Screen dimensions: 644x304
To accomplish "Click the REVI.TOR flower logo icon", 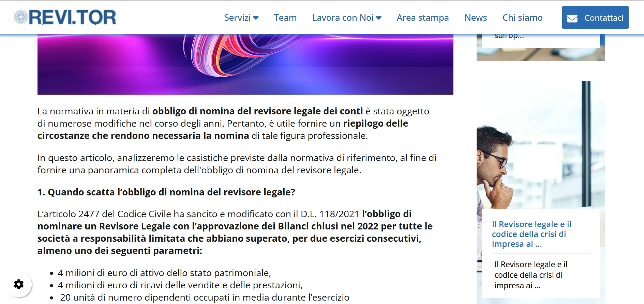I will click(x=20, y=17).
